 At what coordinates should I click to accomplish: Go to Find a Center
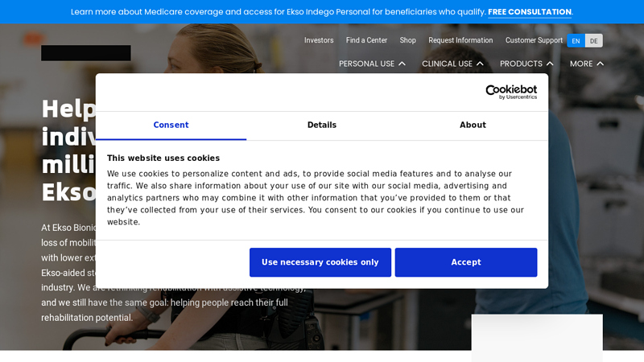click(366, 40)
